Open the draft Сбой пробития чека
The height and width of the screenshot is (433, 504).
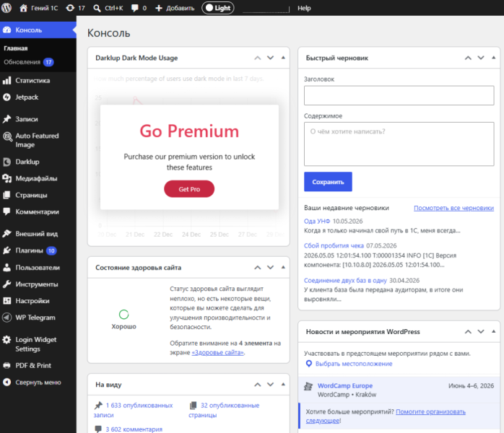pyautogui.click(x=334, y=245)
